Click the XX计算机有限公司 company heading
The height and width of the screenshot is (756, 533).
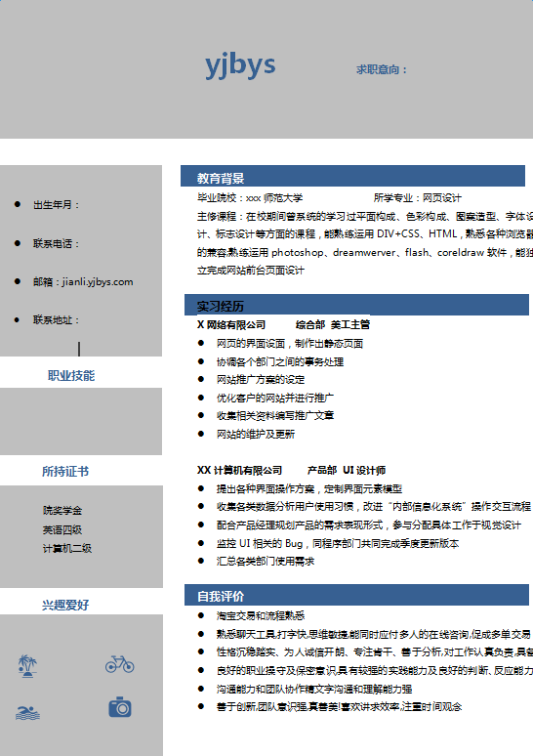click(x=239, y=470)
